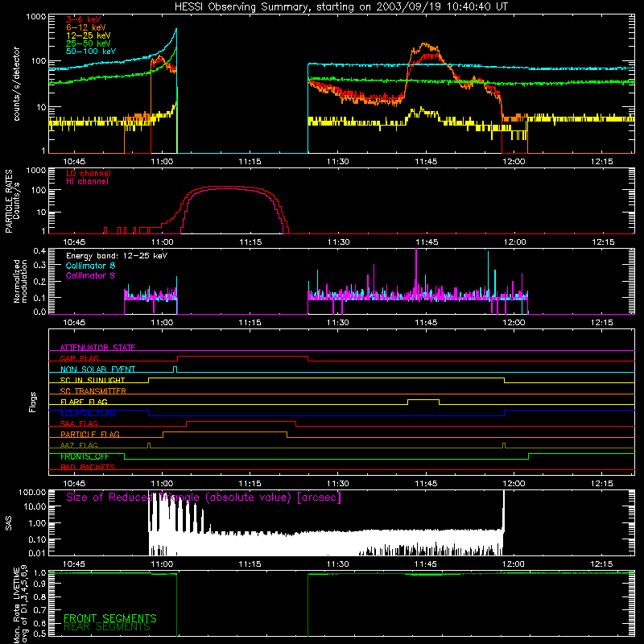Click the FRONT SEGMENTS legend label
The height and width of the screenshot is (644, 644).
(x=110, y=618)
